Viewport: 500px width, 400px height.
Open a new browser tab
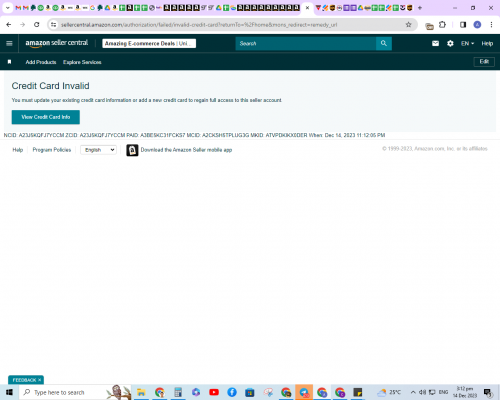(420, 8)
